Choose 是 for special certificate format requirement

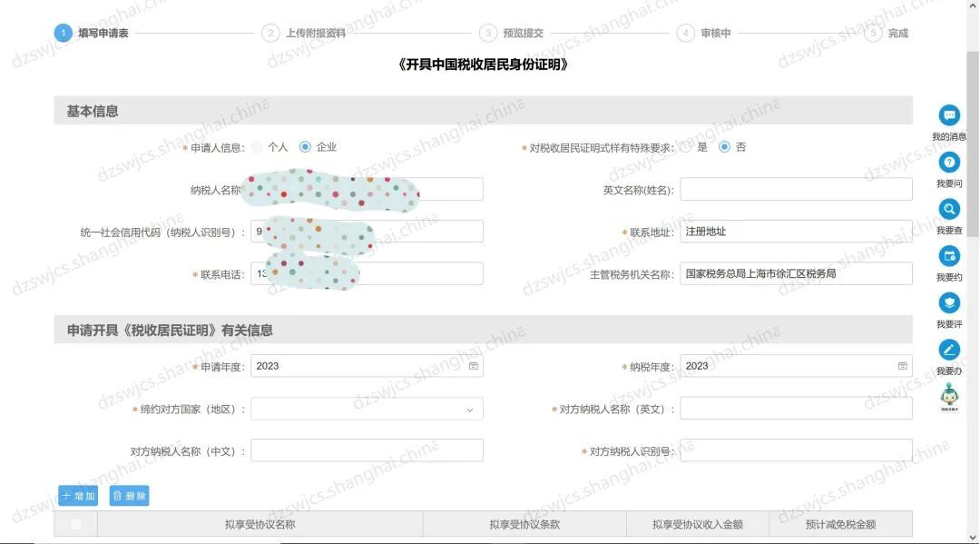pyautogui.click(x=687, y=147)
